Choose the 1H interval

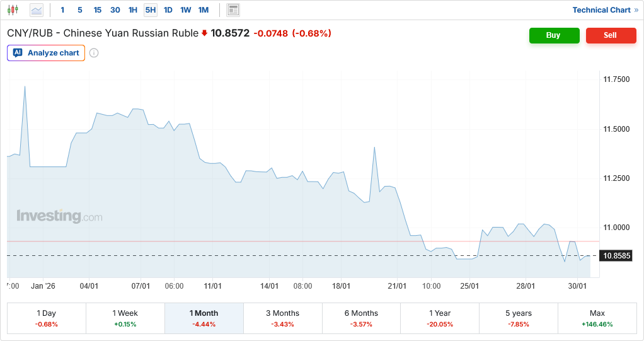coord(133,10)
